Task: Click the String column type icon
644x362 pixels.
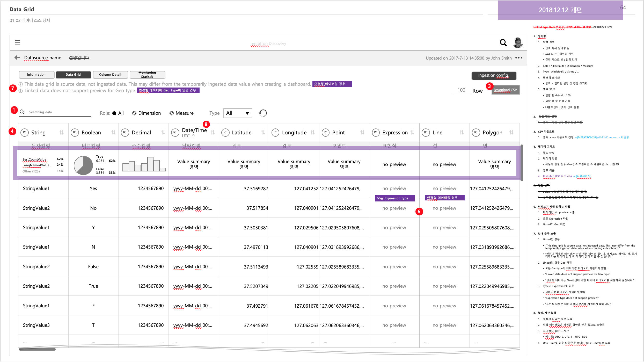Action: [x=24, y=132]
